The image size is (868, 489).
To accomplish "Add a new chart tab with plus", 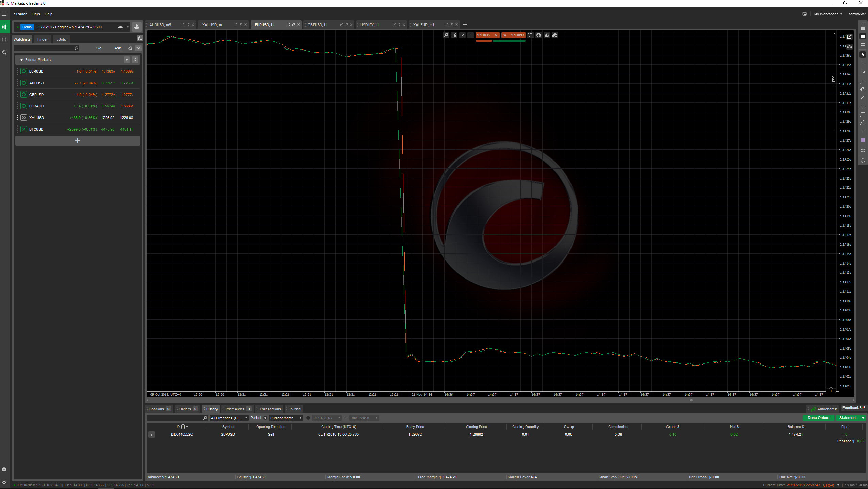I will 465,25.
